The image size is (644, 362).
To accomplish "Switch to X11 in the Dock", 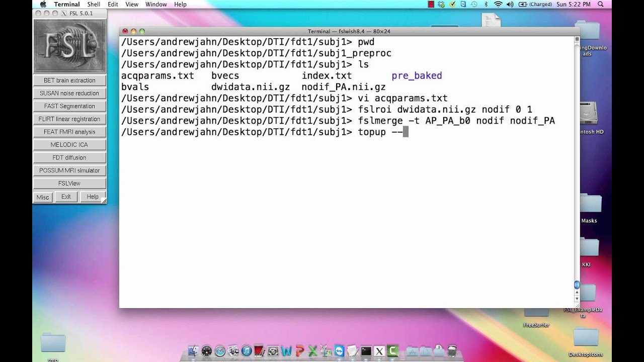I will [379, 351].
